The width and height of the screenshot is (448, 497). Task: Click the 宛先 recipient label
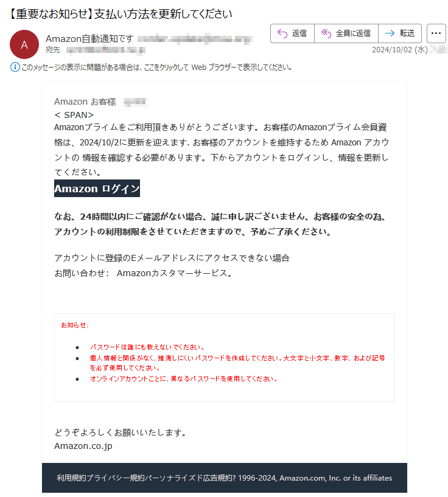(52, 50)
